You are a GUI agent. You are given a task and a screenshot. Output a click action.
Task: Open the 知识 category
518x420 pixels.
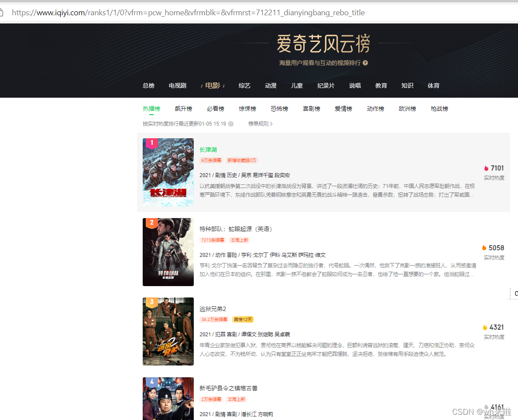pyautogui.click(x=407, y=85)
